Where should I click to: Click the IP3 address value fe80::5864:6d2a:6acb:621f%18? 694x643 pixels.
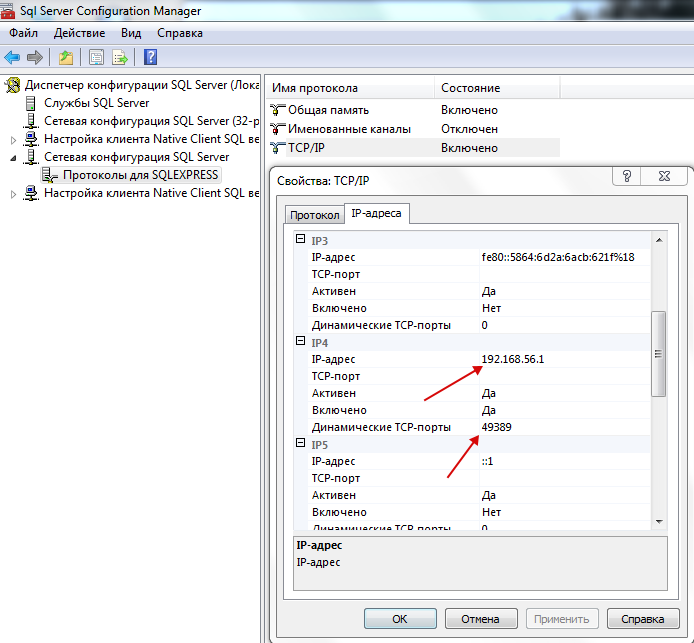558,257
